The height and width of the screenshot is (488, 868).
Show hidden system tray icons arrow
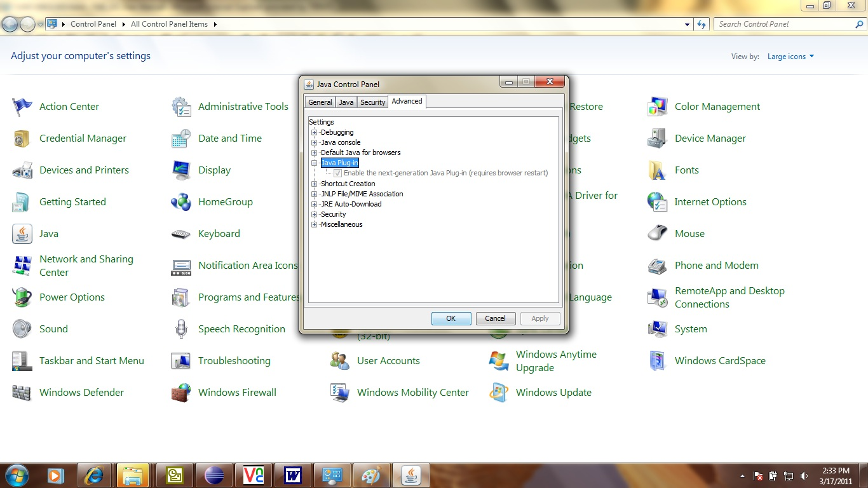tap(742, 476)
